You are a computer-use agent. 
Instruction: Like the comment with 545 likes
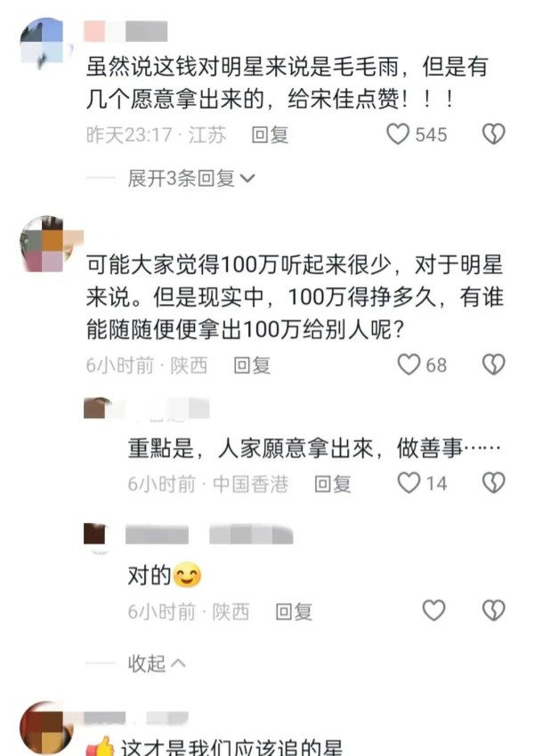tap(398, 134)
